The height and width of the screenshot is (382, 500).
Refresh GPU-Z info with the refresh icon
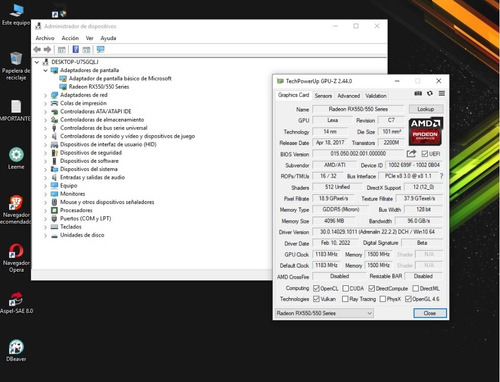click(430, 93)
